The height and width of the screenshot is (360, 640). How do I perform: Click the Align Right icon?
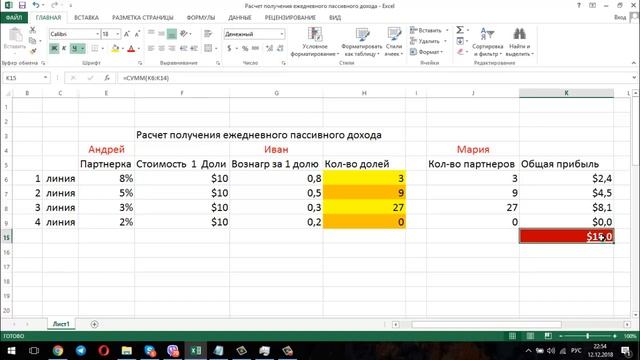(171, 49)
